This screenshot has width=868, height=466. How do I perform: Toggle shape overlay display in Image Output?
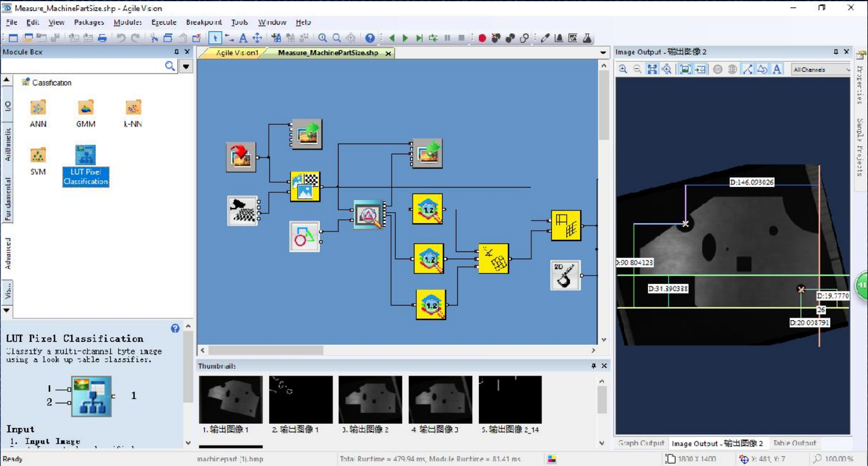762,69
